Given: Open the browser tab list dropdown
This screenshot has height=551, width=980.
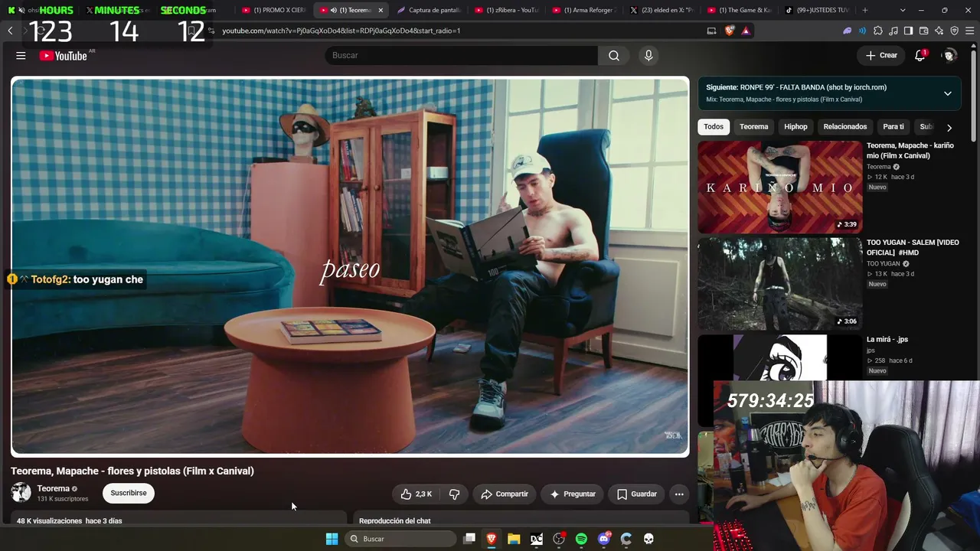Looking at the screenshot, I should pyautogui.click(x=903, y=10).
